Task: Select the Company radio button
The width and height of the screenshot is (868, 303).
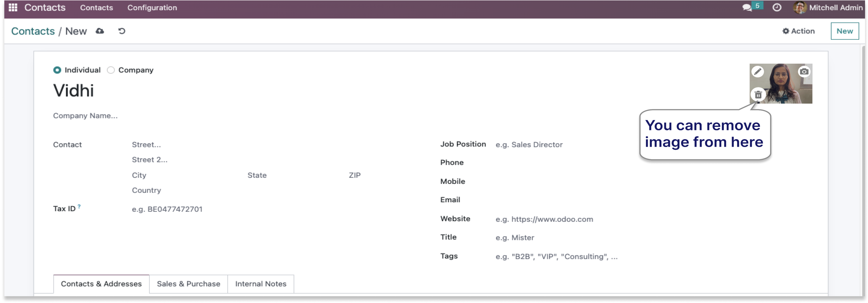Action: tap(111, 70)
